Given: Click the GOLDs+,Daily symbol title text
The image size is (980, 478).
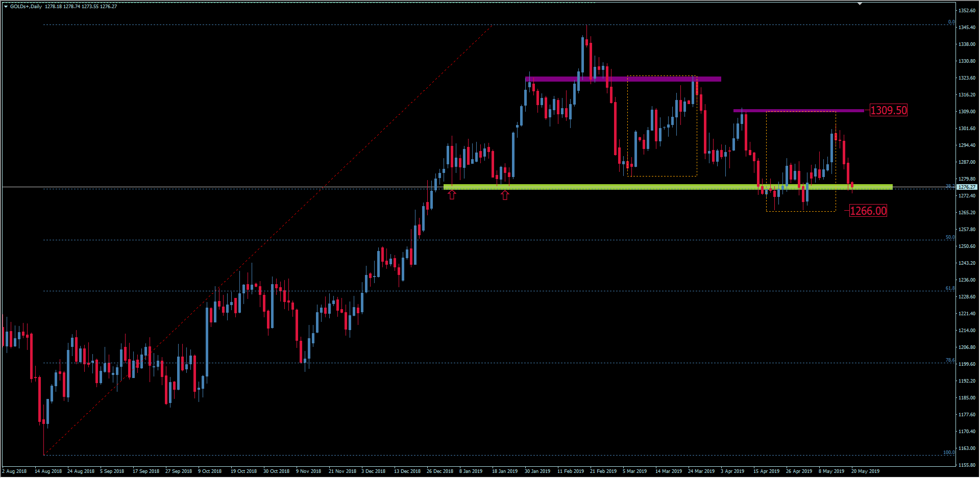Looking at the screenshot, I should coord(26,7).
